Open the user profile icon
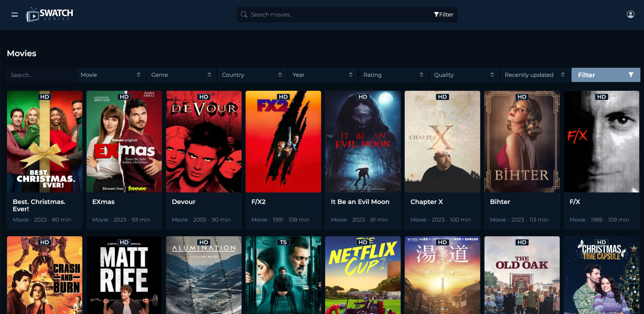Viewport: 644px width, 314px height. [x=630, y=14]
